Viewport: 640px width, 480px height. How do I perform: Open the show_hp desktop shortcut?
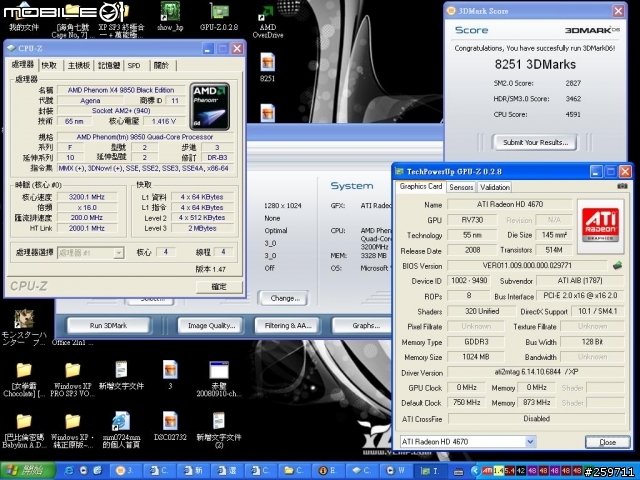pyautogui.click(x=170, y=16)
